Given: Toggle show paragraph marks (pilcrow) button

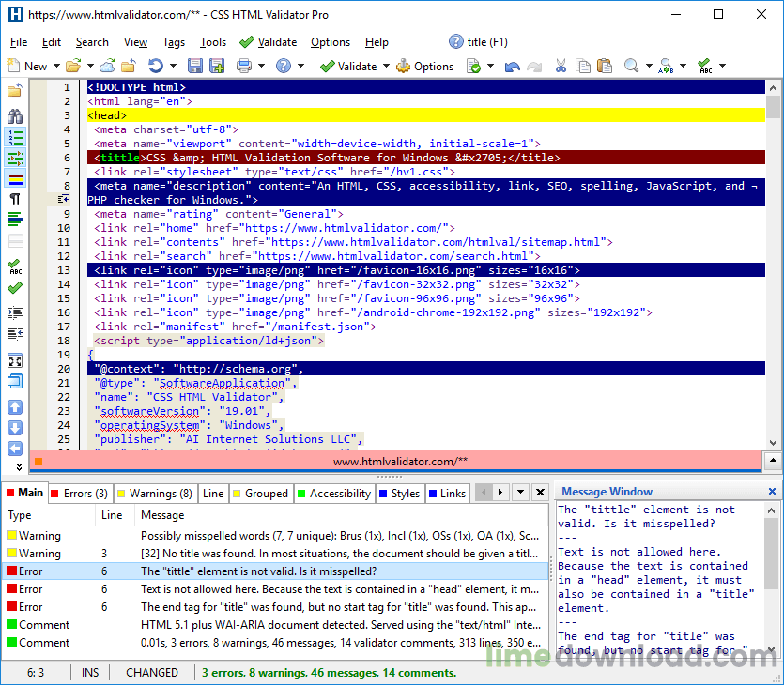Looking at the screenshot, I should pos(15,199).
